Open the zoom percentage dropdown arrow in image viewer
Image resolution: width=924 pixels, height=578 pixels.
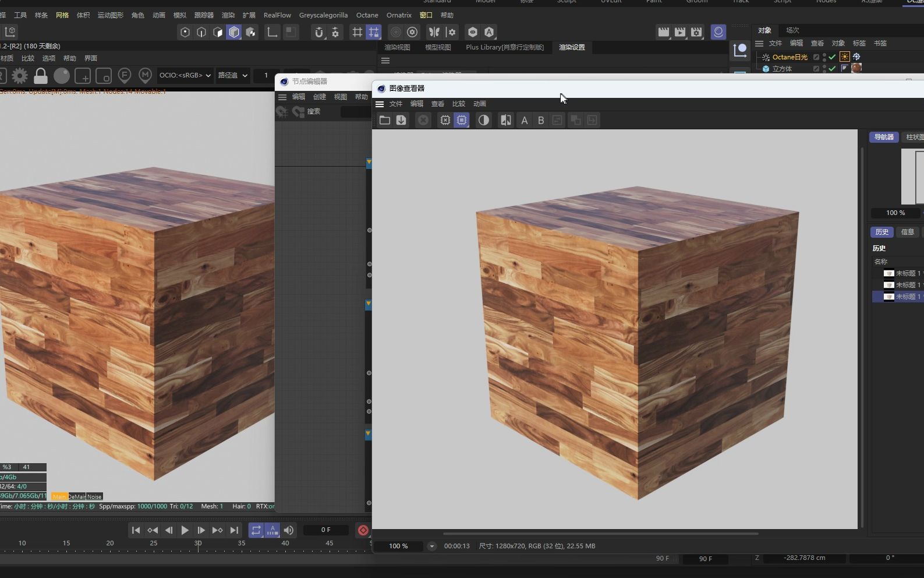point(432,546)
